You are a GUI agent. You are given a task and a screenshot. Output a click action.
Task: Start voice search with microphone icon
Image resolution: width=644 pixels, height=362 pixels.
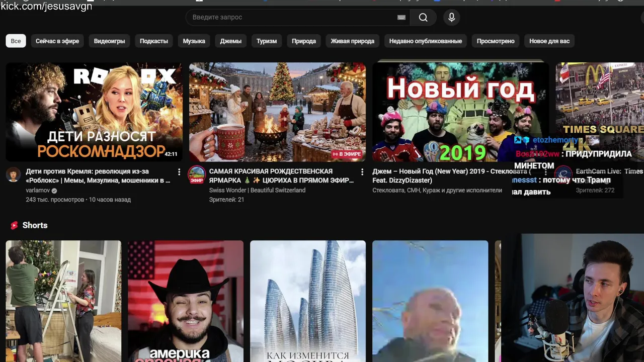pos(451,18)
